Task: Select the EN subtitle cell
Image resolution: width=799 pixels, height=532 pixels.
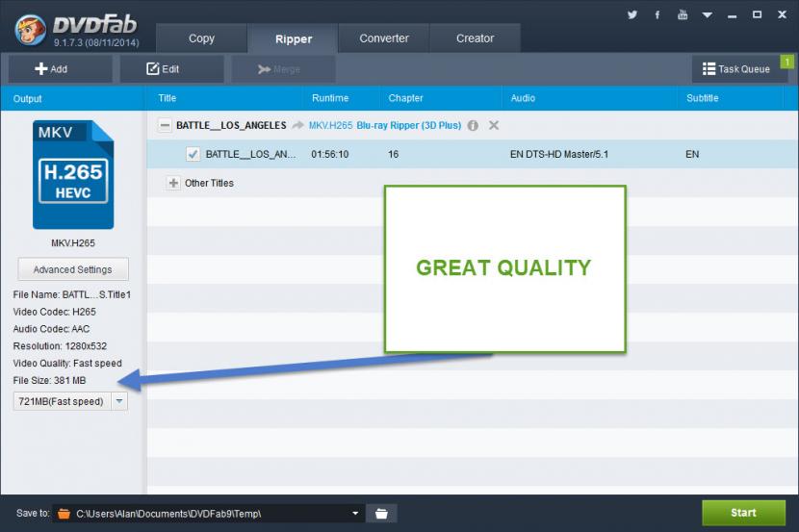Action: [x=692, y=154]
